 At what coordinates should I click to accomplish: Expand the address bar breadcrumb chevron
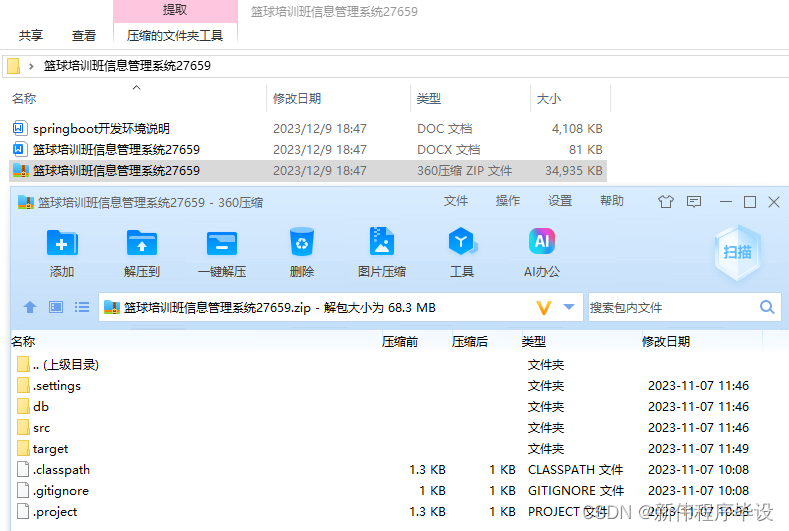click(31, 66)
